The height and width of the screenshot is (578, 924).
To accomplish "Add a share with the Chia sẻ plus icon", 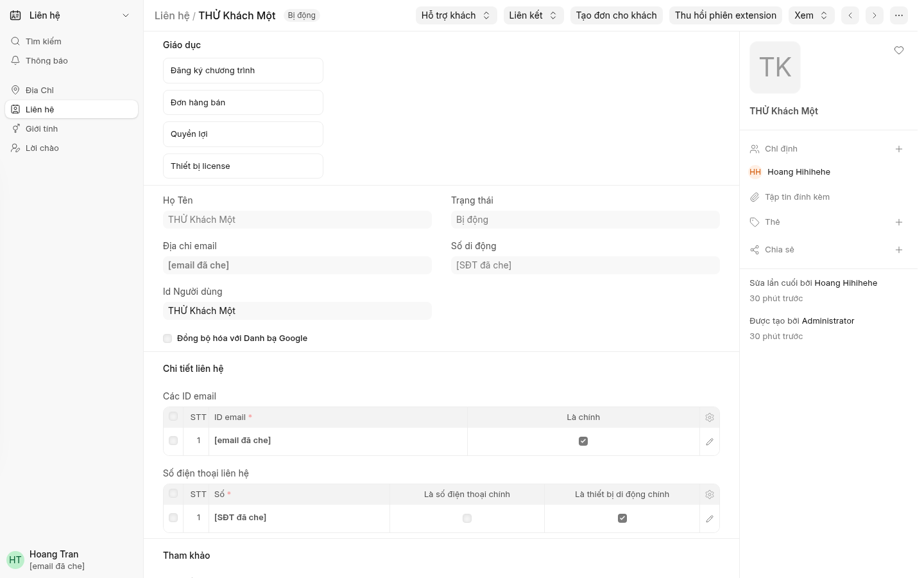I will coord(899,250).
